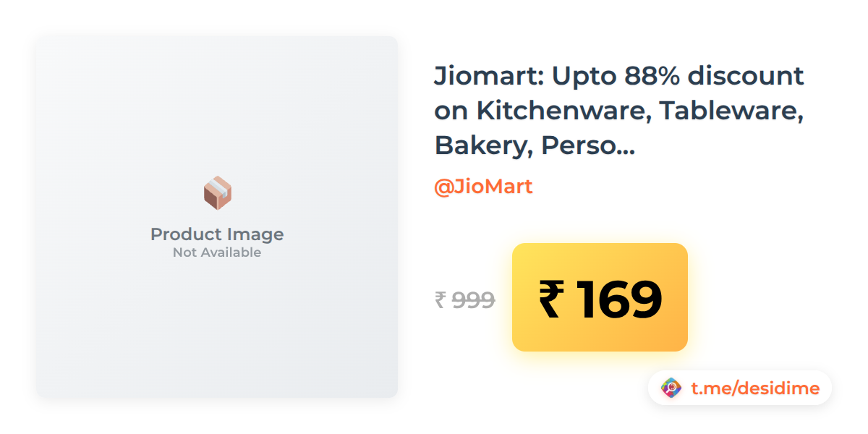The width and height of the screenshot is (868, 434).
Task: Click the yellow ₹ 169 price badge
Action: (600, 297)
